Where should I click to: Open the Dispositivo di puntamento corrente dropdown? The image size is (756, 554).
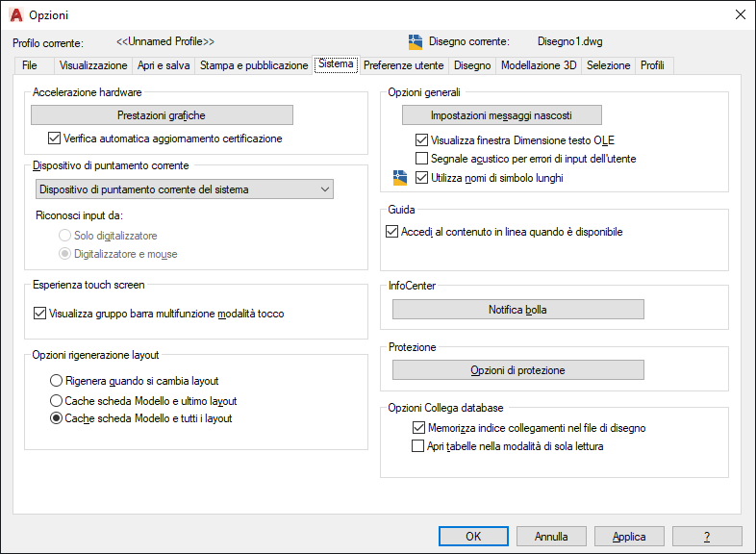coord(184,189)
